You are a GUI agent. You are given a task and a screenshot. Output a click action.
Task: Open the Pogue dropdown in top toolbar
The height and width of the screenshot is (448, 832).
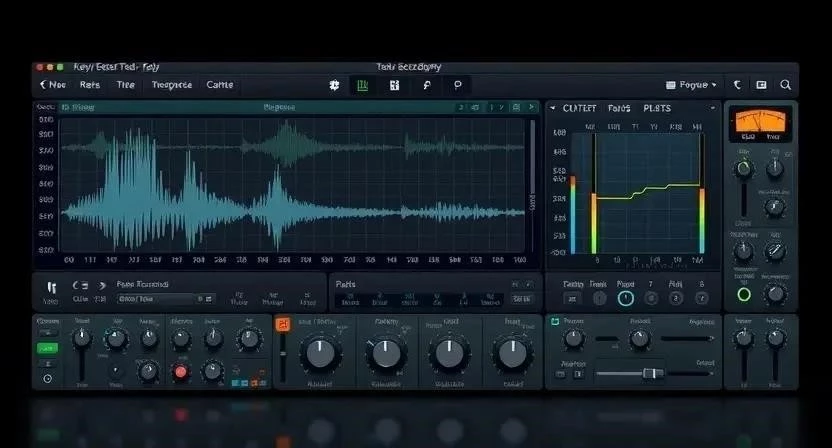[x=691, y=86]
